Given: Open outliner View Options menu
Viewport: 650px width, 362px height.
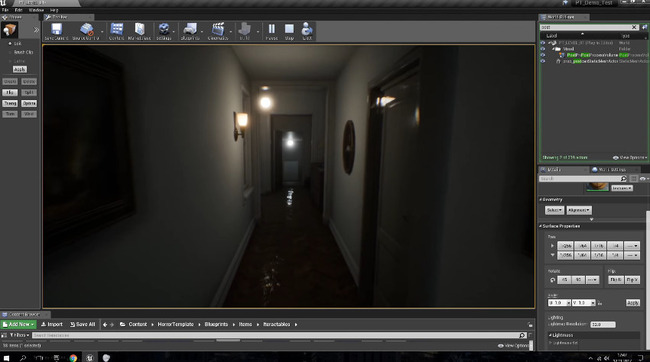Looking at the screenshot, I should [630, 158].
